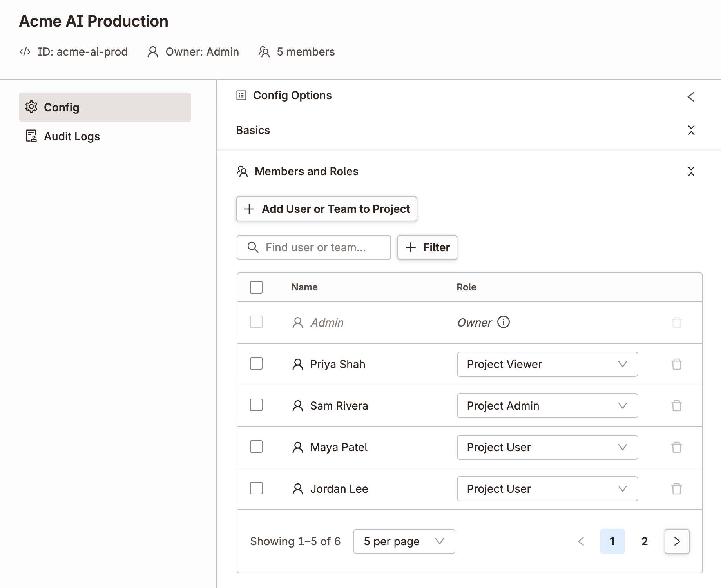Select the Sam Rivera row checkbox
The image size is (721, 588).
(256, 405)
